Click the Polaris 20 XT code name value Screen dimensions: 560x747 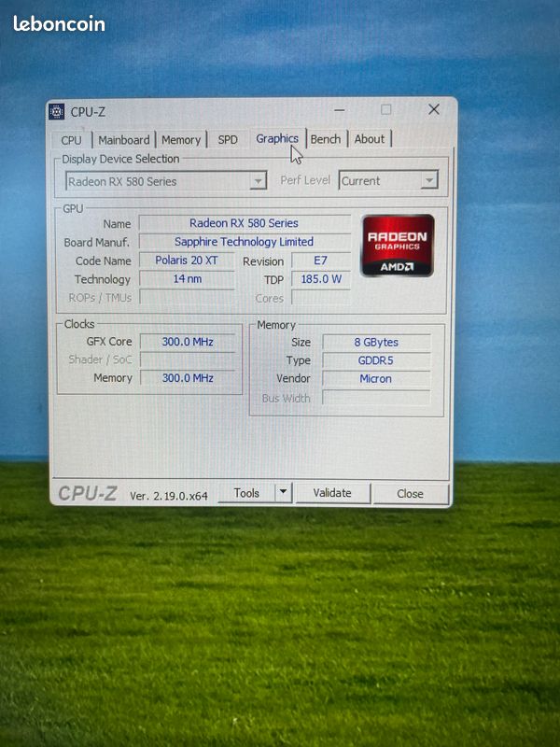point(187,261)
